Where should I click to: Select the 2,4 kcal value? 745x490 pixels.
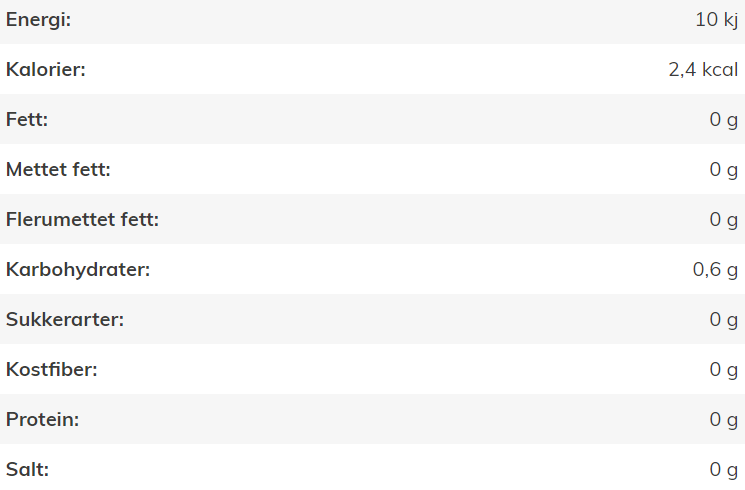[703, 69]
